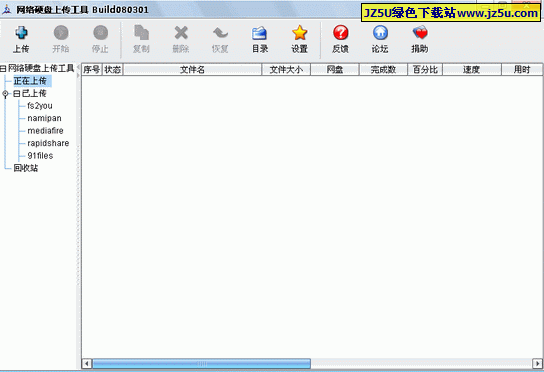Click the horizontal scrollbar thumb
Screen dimensions: 544x372
click(x=201, y=363)
